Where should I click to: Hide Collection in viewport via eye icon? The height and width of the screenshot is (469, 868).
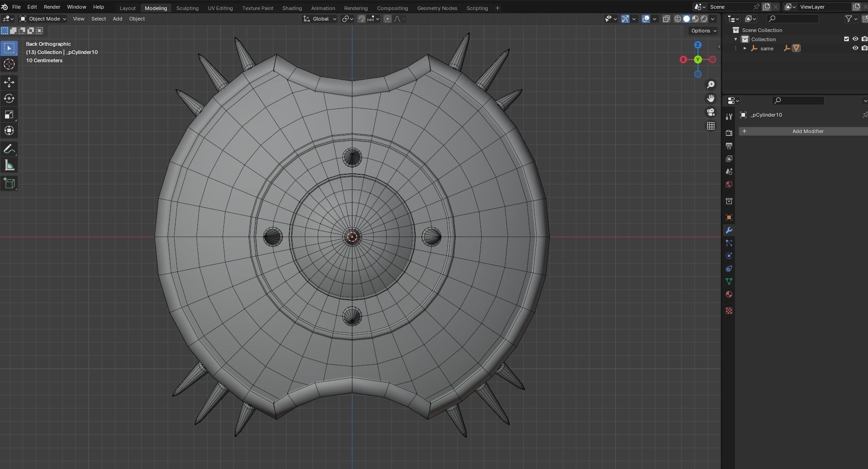(x=856, y=39)
